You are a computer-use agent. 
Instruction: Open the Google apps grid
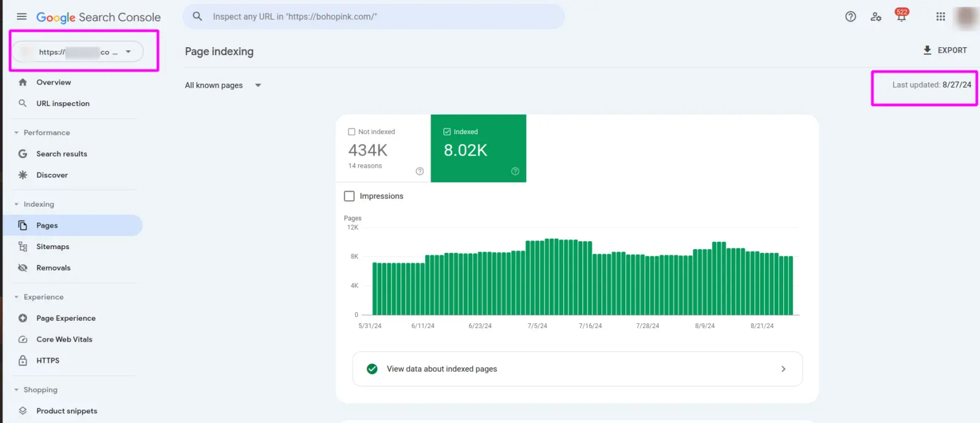941,17
